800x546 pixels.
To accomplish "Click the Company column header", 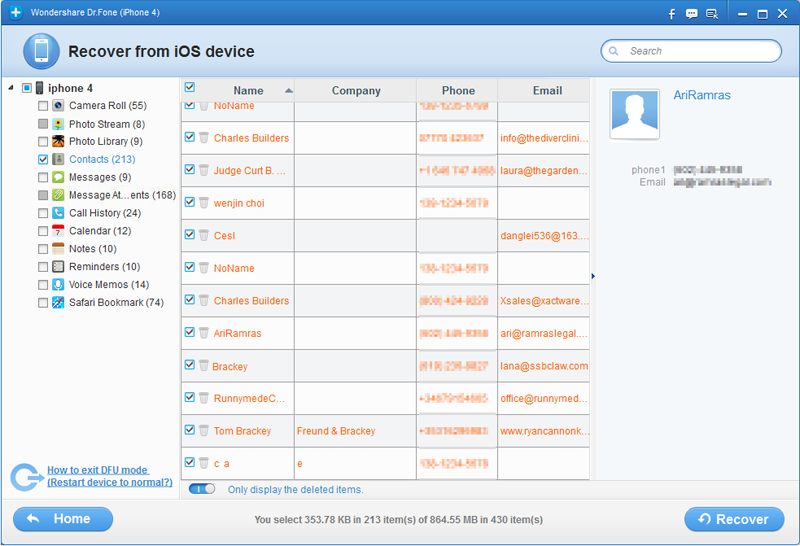I will pos(356,90).
